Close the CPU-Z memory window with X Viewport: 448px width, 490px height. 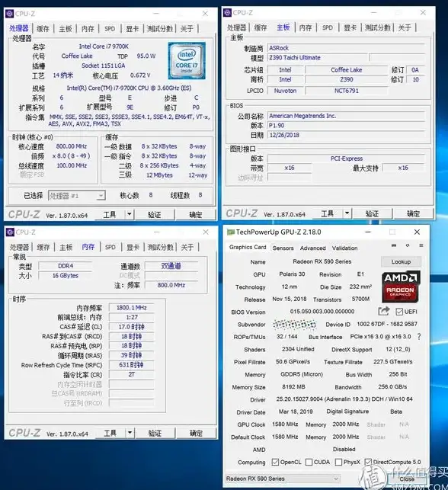[206, 232]
